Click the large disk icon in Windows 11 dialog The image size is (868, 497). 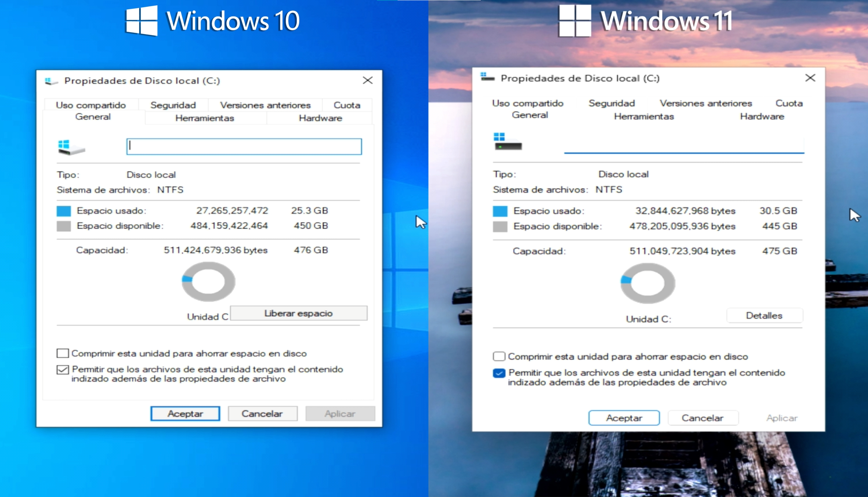pos(508,142)
